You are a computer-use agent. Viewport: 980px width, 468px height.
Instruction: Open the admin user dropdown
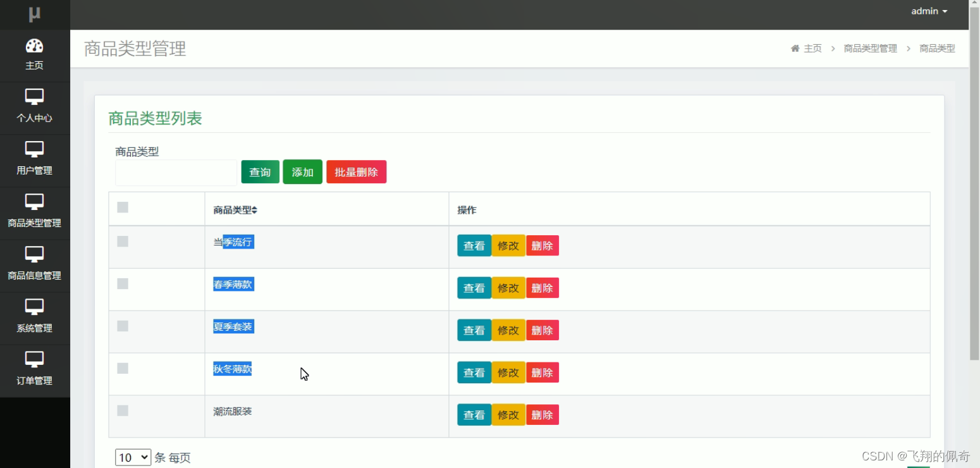929,11
